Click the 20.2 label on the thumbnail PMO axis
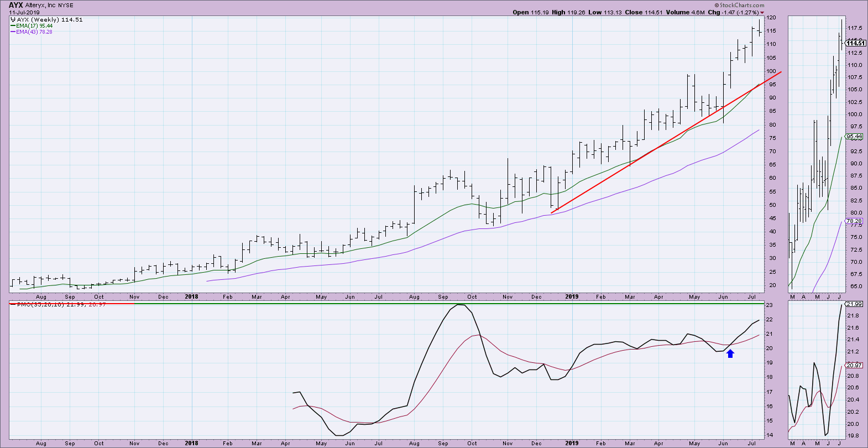The height and width of the screenshot is (448, 868). (853, 412)
